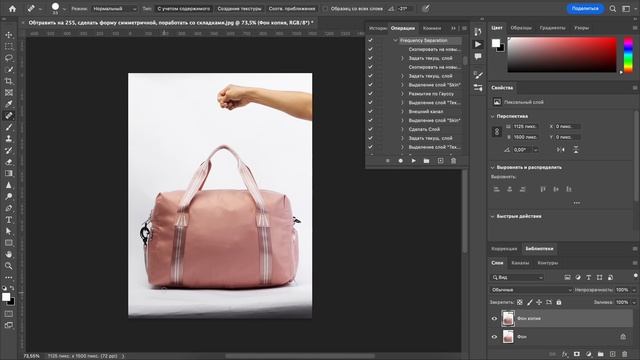
Task: Create new adjustment layer icon
Action: (589, 354)
